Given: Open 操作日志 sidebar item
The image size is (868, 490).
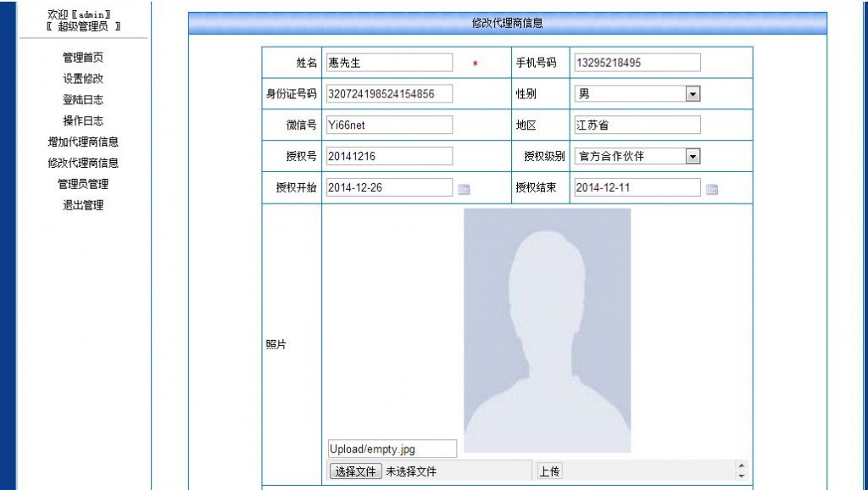Looking at the screenshot, I should [82, 120].
